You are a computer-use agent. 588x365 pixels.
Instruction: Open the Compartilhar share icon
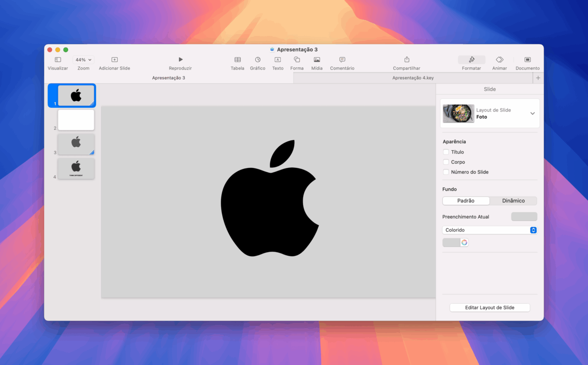(x=406, y=60)
